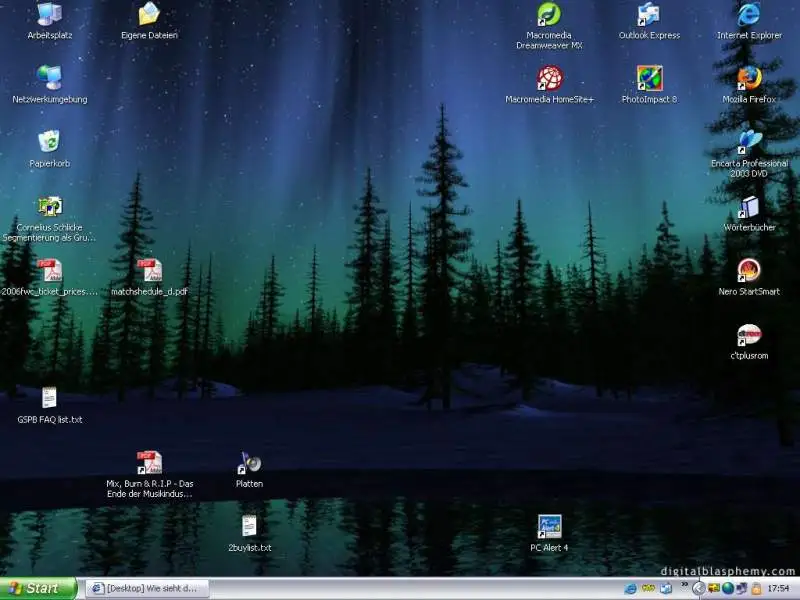The image size is (800, 600).
Task: Launch Mozilla Firefox from desktop
Action: click(749, 78)
